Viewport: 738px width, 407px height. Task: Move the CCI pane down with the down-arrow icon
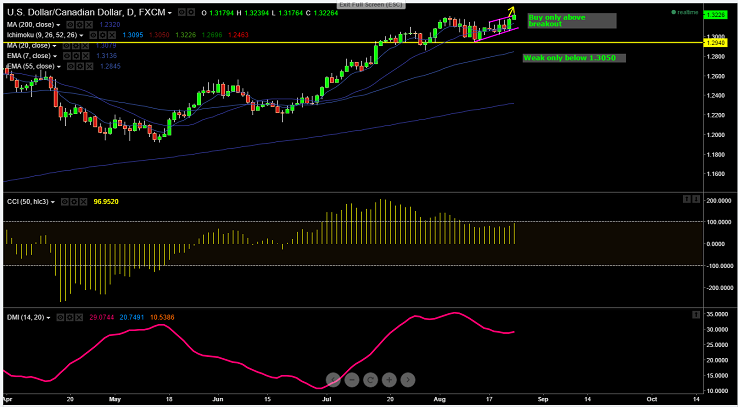[696, 200]
